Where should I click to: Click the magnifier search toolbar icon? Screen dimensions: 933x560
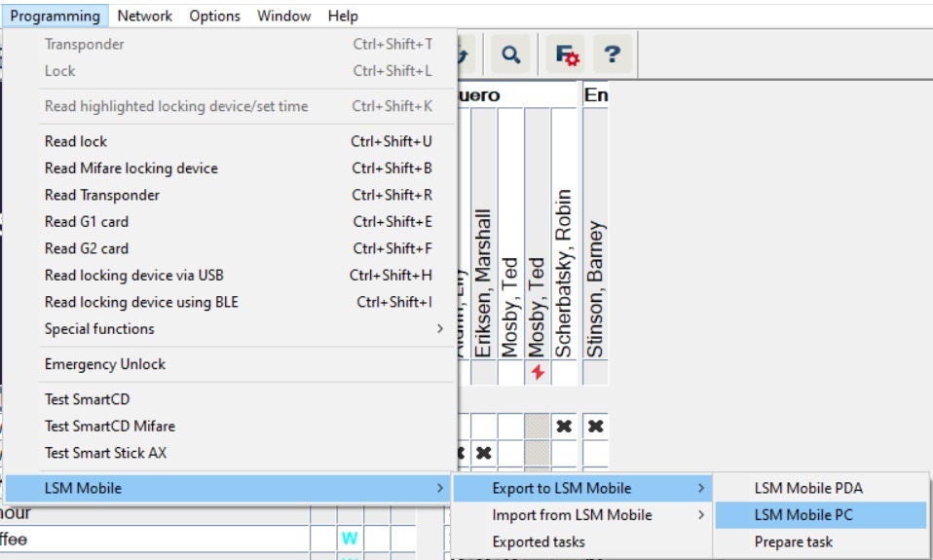[509, 56]
